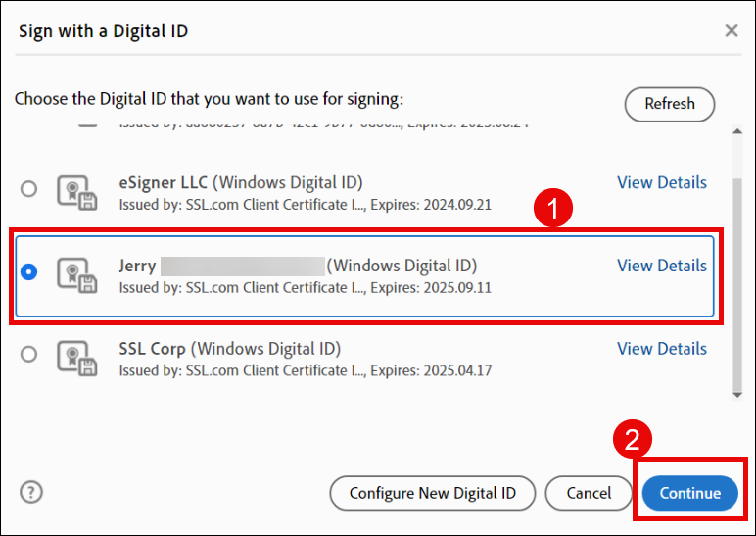The image size is (756, 536).
Task: Select the Jerry digital ID radio button
Action: [29, 271]
